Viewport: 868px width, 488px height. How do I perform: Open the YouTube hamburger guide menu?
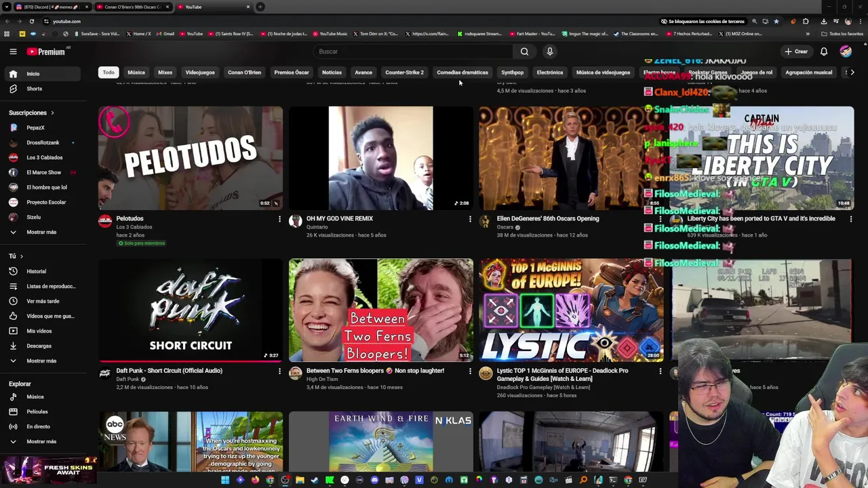click(13, 52)
